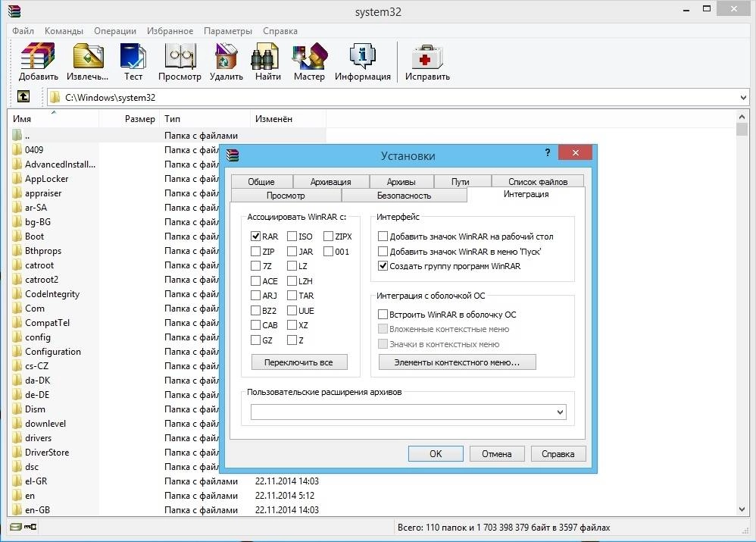Open the Операции menu
The height and width of the screenshot is (542, 756).
(x=114, y=31)
